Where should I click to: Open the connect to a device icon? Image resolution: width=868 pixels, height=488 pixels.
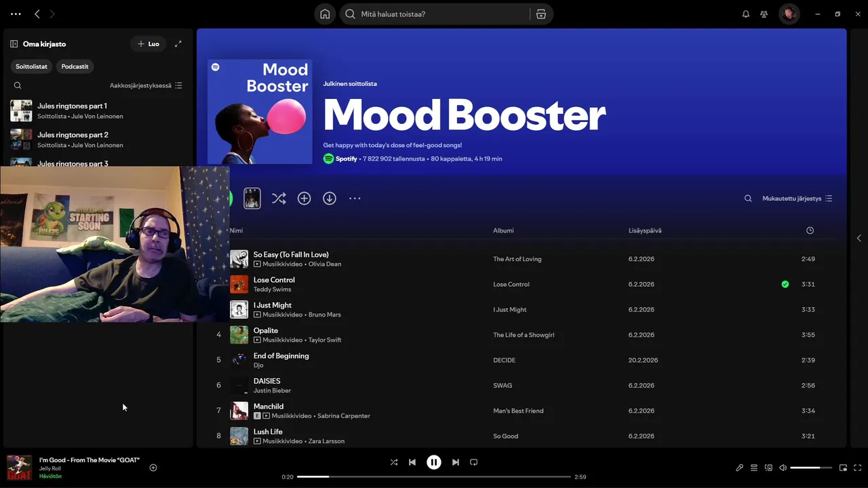coord(768,468)
